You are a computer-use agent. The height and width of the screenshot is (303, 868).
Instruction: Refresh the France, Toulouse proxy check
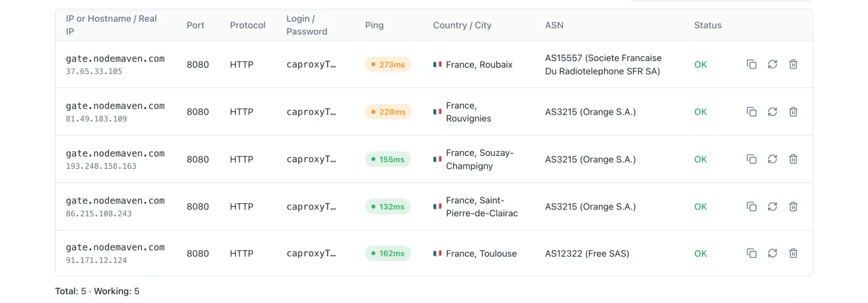point(772,254)
